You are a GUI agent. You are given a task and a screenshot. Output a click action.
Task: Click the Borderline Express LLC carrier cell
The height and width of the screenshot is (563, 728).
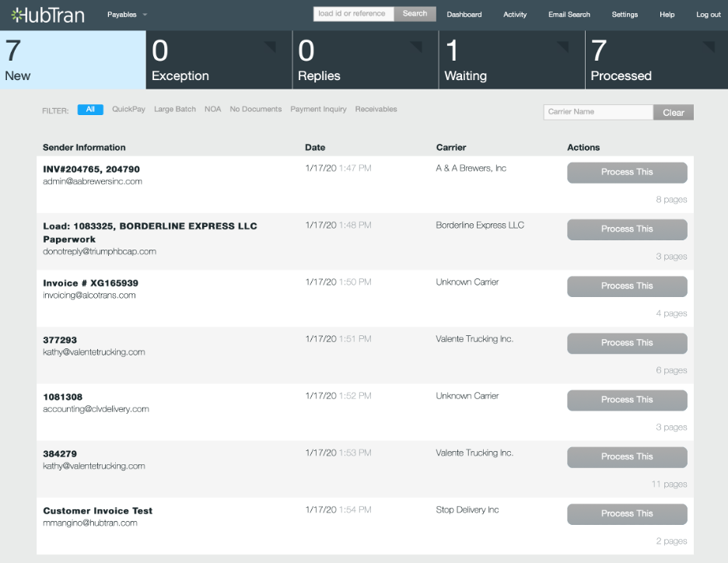pyautogui.click(x=480, y=226)
